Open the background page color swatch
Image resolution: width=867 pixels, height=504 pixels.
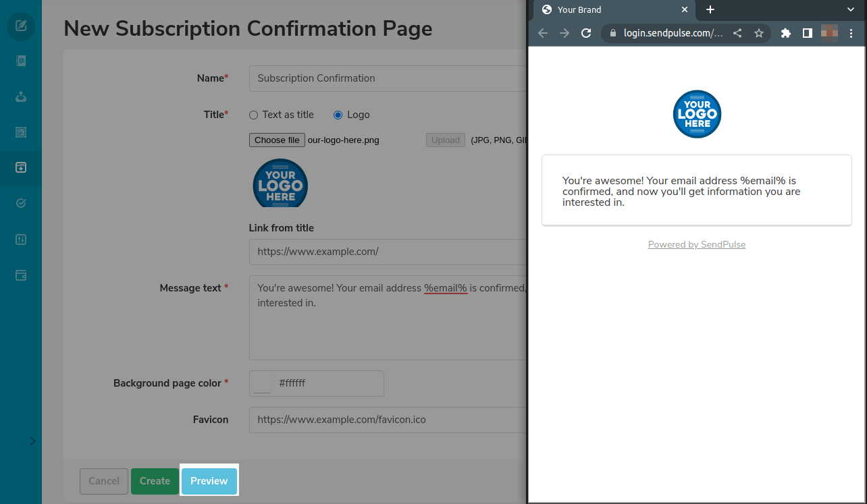262,383
